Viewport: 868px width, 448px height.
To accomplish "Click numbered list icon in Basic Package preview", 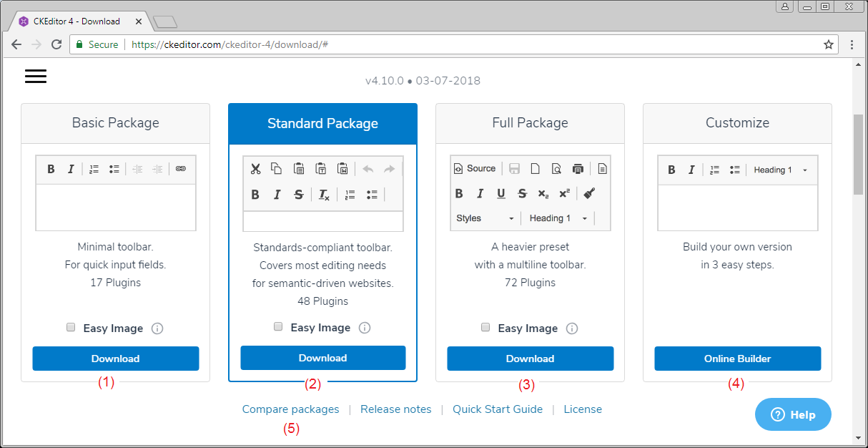I will pos(94,170).
